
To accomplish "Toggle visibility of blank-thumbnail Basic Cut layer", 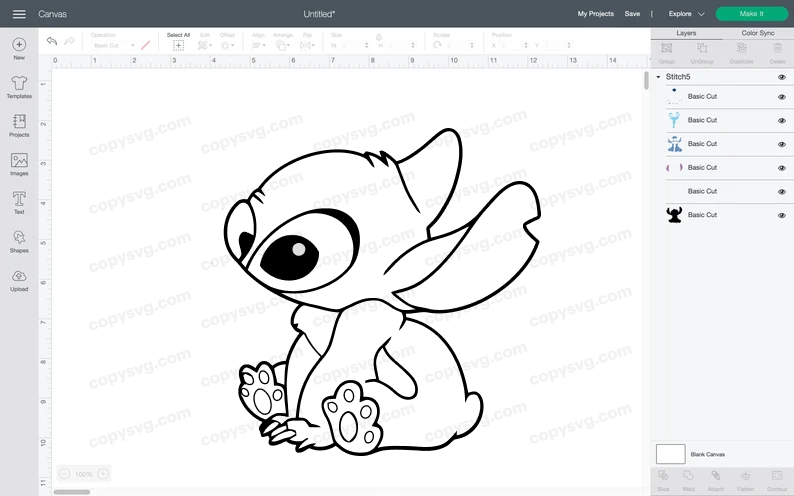I will tap(782, 192).
